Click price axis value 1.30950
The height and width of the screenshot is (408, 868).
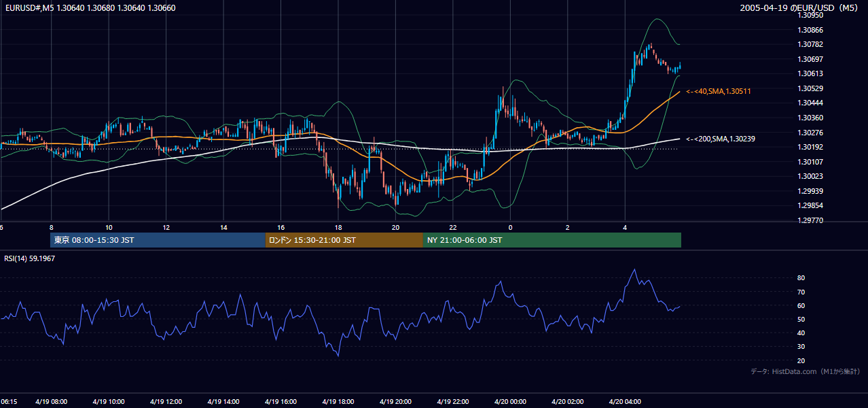(x=811, y=15)
